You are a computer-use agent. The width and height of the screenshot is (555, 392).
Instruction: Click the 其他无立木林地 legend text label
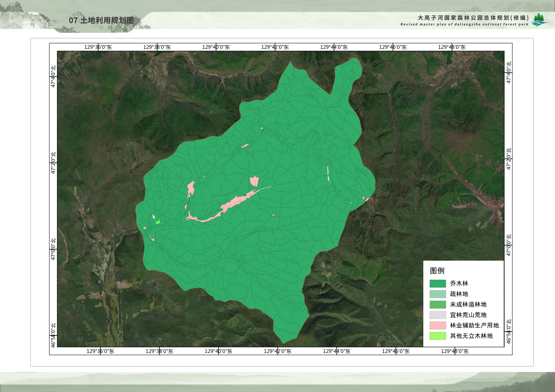(x=471, y=336)
